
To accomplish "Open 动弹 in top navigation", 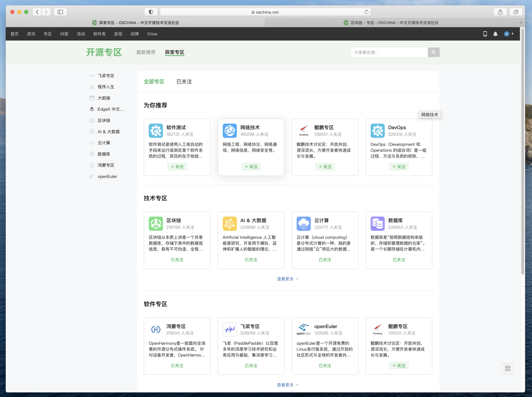I will pyautogui.click(x=135, y=34).
